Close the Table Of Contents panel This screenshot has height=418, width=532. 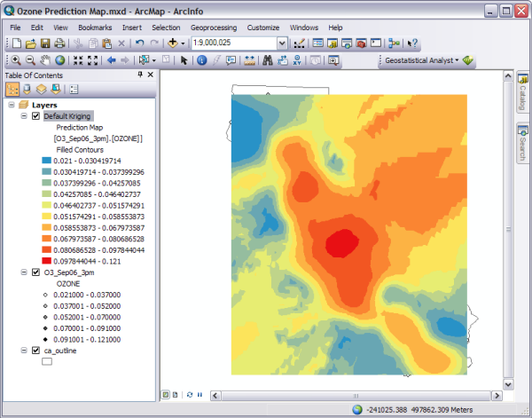(151, 75)
